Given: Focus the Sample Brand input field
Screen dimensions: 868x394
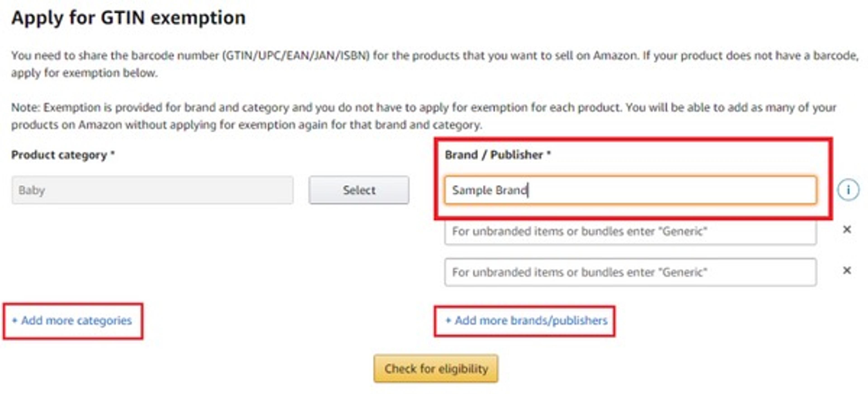Looking at the screenshot, I should (630, 190).
